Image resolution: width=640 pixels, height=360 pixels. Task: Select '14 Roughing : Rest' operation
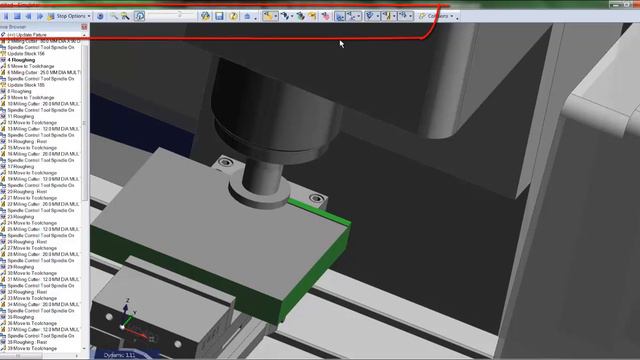(x=27, y=141)
